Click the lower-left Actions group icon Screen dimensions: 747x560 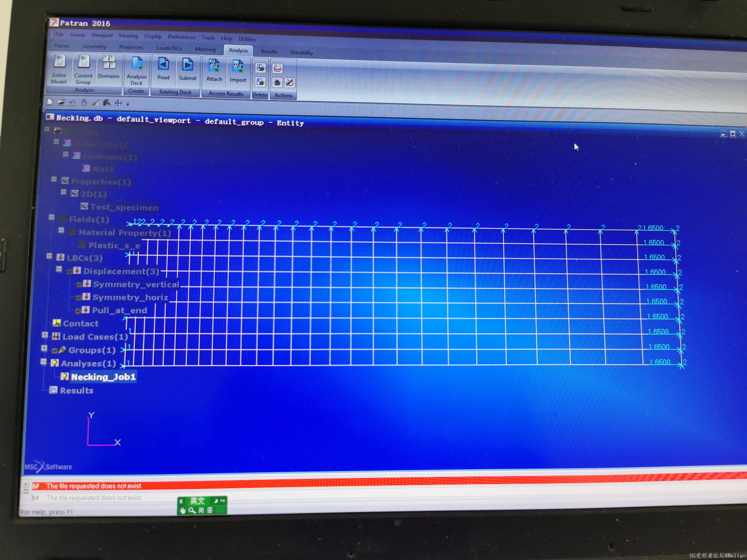point(277,82)
